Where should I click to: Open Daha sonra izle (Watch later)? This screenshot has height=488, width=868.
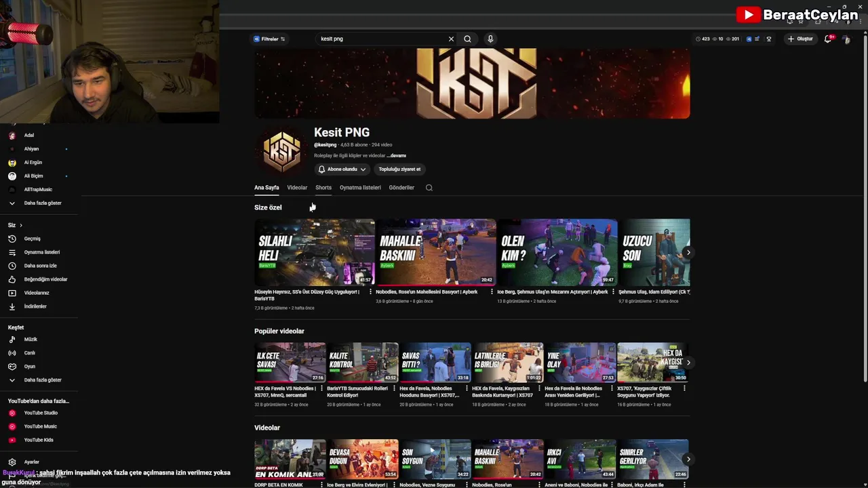click(x=40, y=266)
